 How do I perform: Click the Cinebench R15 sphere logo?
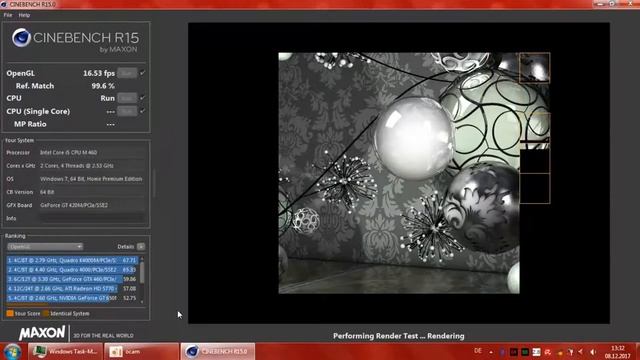21,38
